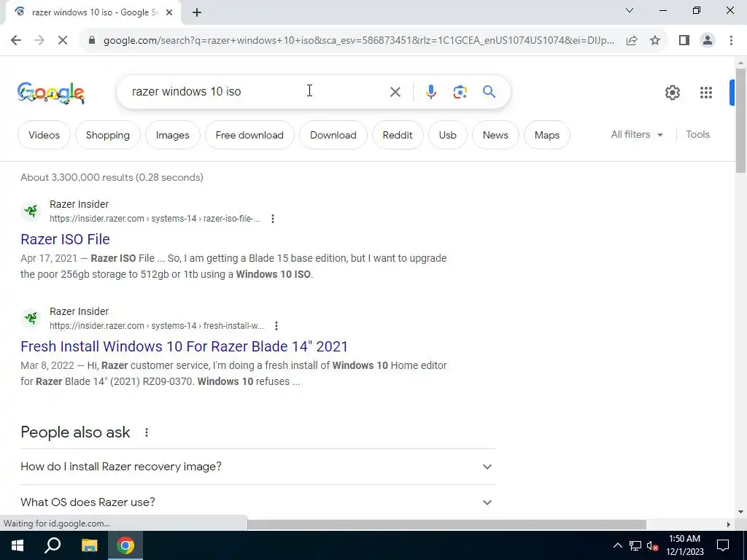Select the Shopping filter chip
Image resolution: width=747 pixels, height=560 pixels.
pos(108,135)
